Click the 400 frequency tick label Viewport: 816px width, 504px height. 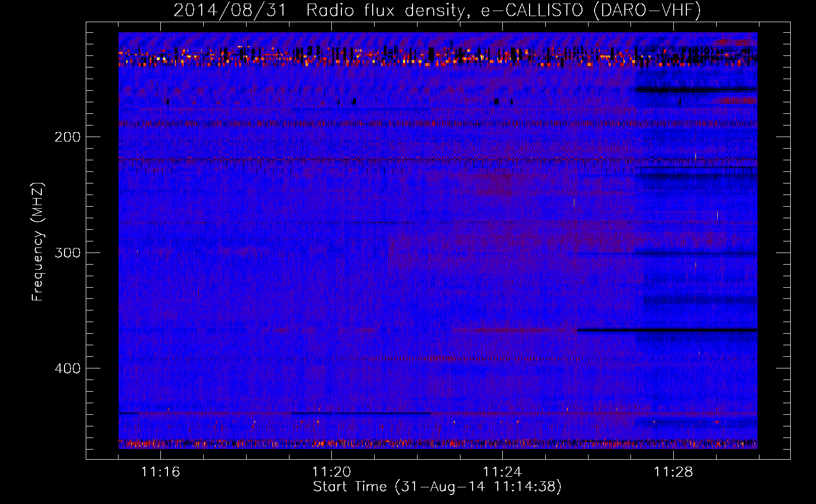tap(68, 368)
